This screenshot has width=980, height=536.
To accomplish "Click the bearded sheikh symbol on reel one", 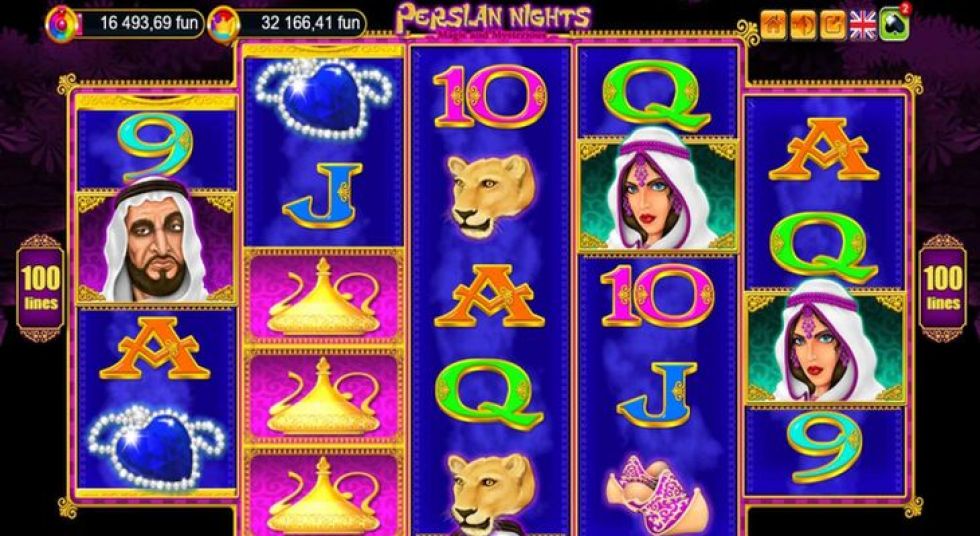I will point(156,247).
